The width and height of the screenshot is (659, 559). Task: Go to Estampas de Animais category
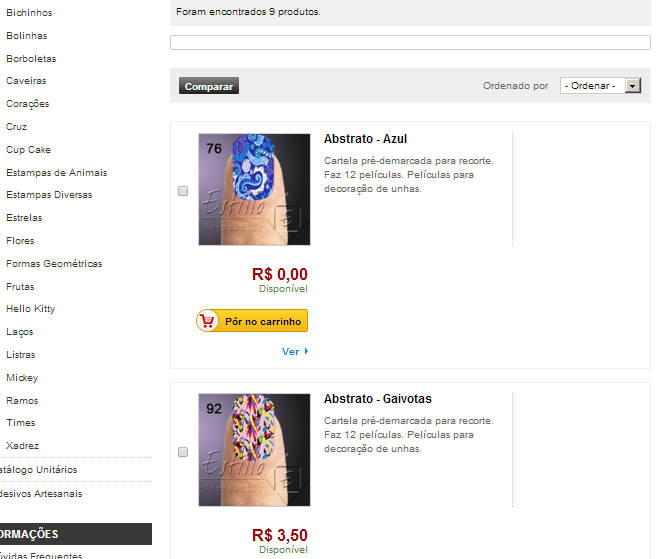56,173
